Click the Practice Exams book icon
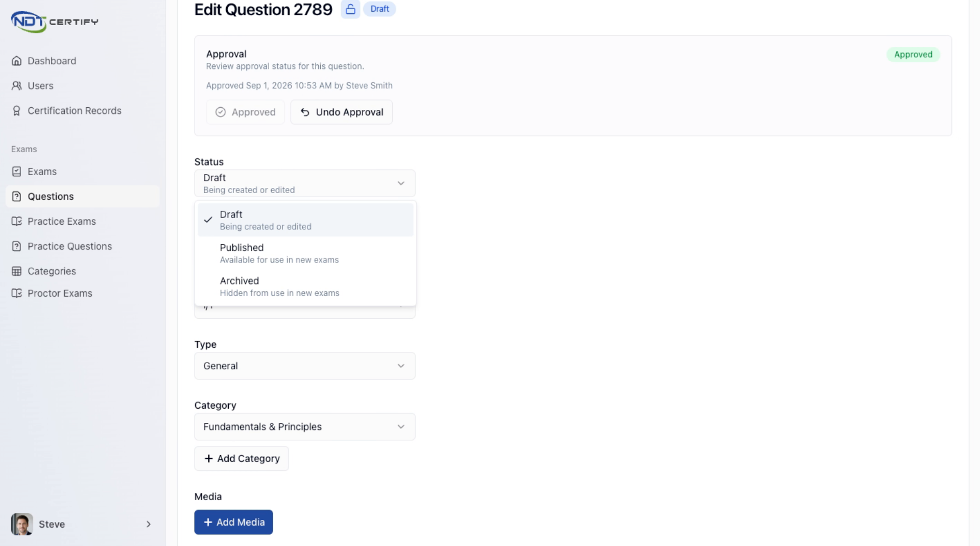The width and height of the screenshot is (980, 546). pos(17,221)
